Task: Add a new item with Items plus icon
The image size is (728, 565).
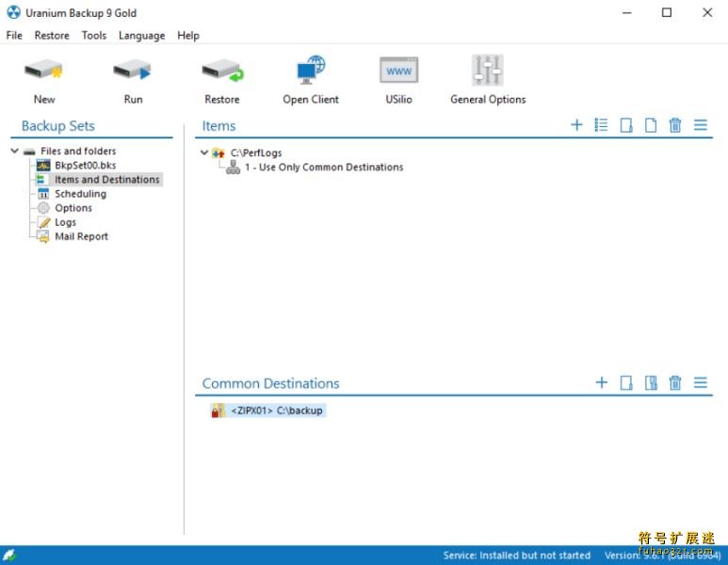Action: tap(576, 125)
